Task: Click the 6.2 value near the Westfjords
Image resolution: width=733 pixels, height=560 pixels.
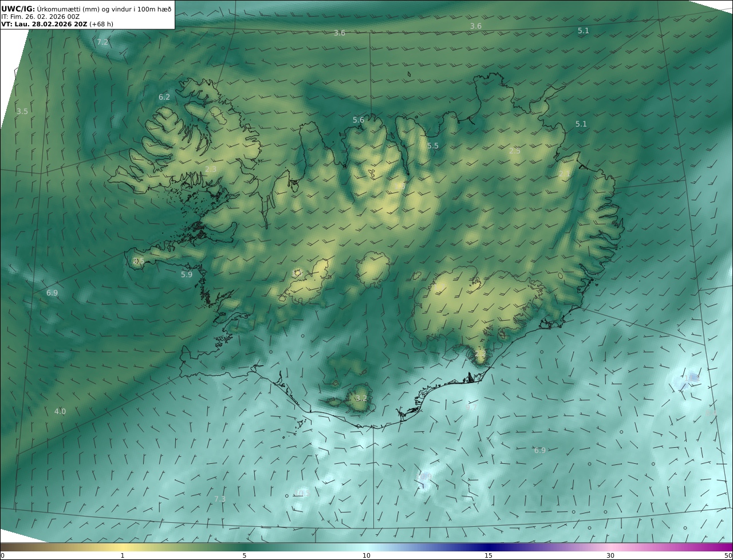Action: pyautogui.click(x=164, y=97)
